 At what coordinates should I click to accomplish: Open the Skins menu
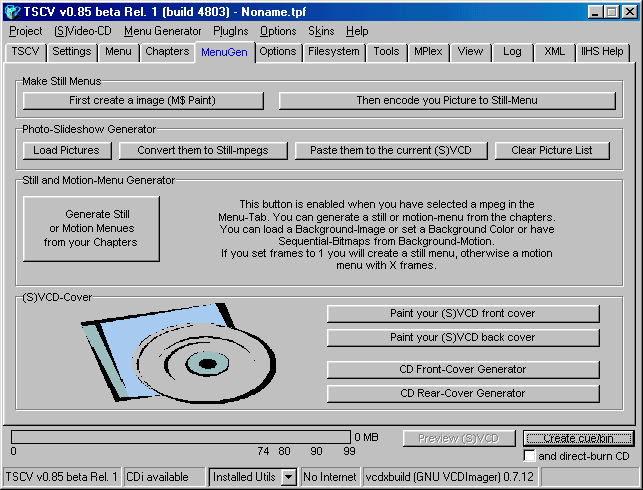[321, 31]
